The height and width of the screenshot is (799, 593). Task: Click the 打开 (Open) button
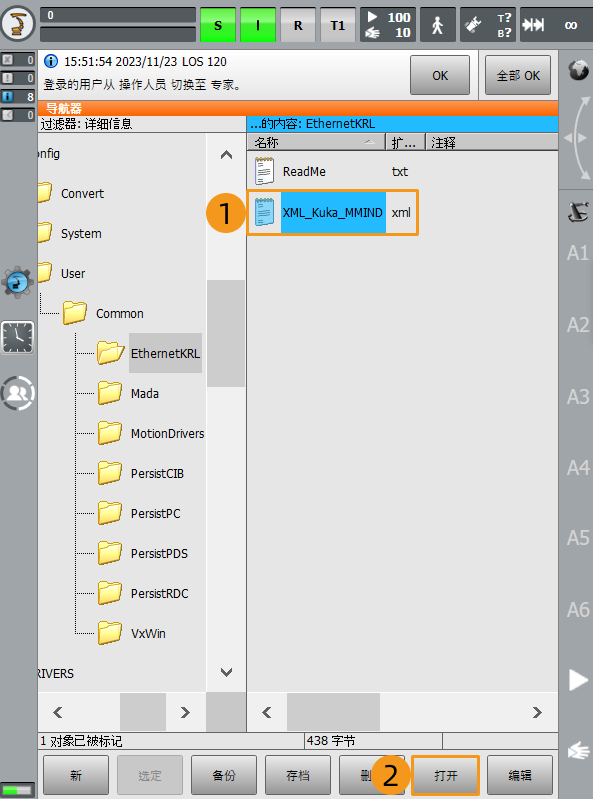[x=446, y=776]
